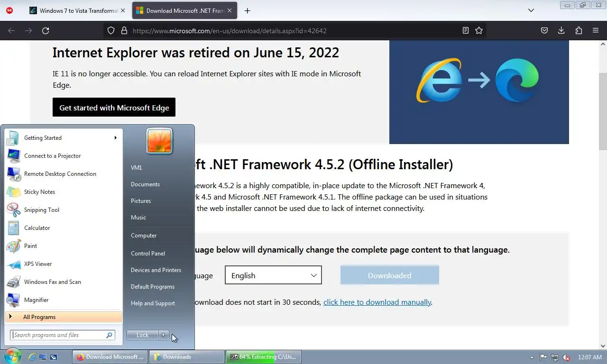Open the browser hamburger application menu
The width and height of the screenshot is (607, 364).
pyautogui.click(x=596, y=30)
